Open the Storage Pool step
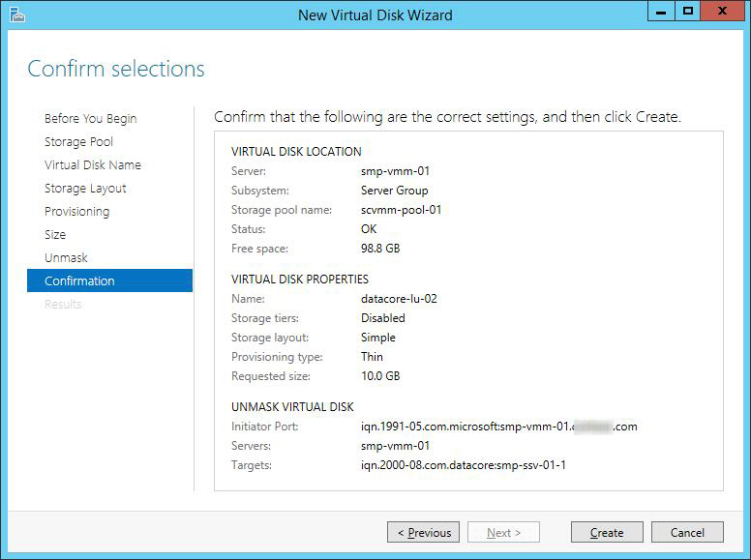The image size is (751, 560). point(78,141)
